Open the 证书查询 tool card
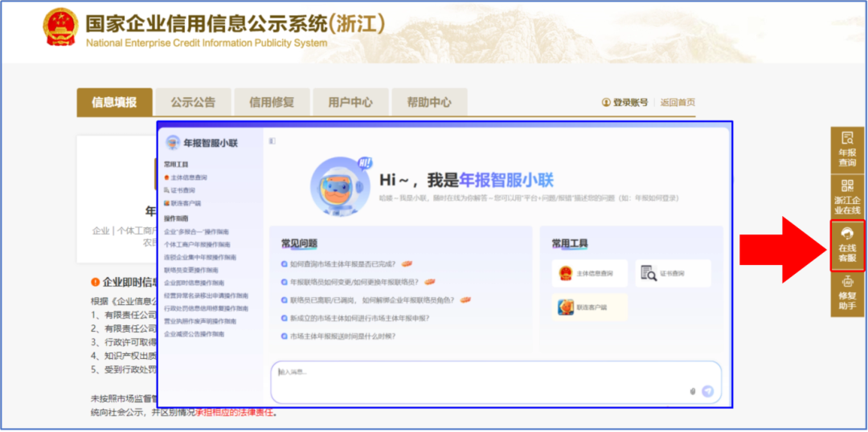The height and width of the screenshot is (432, 868). coord(673,273)
